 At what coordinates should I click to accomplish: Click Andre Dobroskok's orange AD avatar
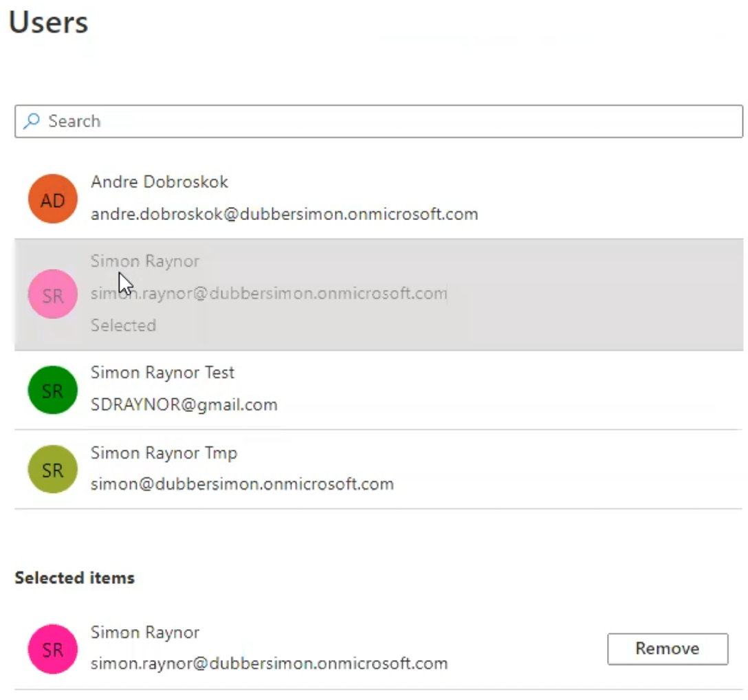click(52, 199)
